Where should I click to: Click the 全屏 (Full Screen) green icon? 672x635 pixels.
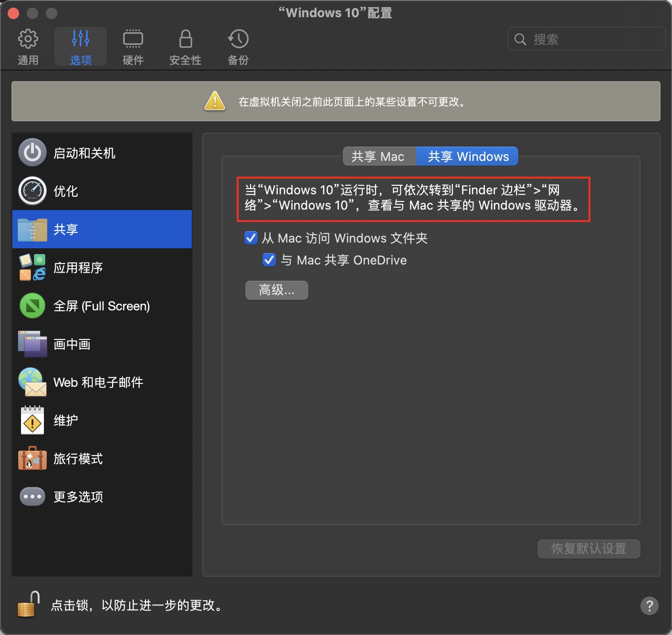tap(32, 306)
